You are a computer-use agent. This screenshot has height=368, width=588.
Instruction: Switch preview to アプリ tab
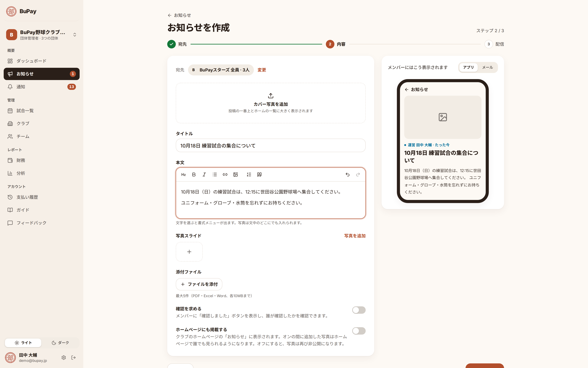point(468,67)
